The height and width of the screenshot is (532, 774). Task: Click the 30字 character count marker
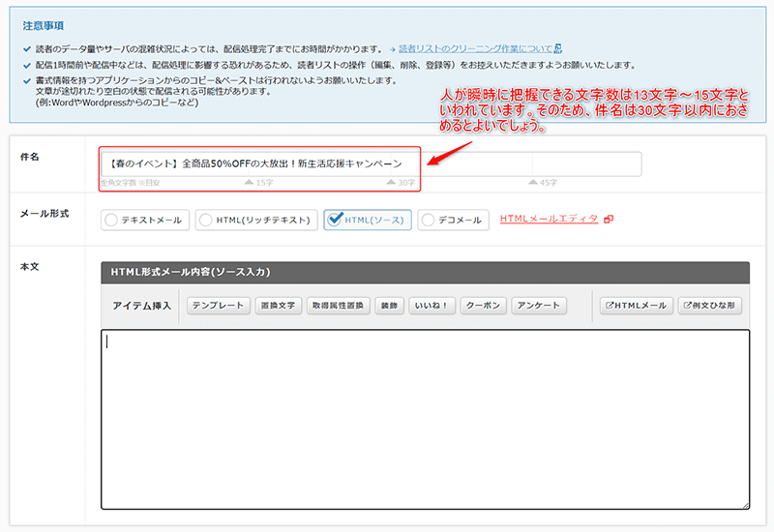(401, 183)
